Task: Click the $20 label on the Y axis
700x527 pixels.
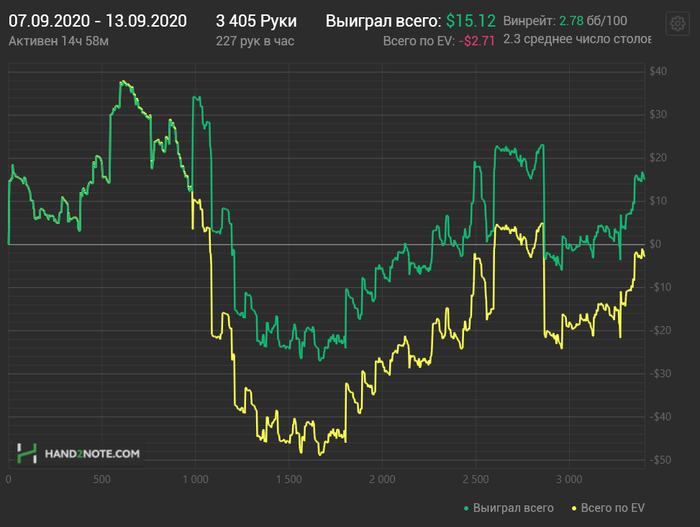Action: tap(658, 158)
